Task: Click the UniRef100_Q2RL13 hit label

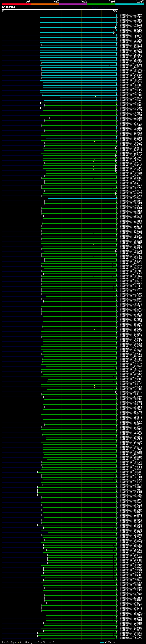Action: click(x=131, y=610)
